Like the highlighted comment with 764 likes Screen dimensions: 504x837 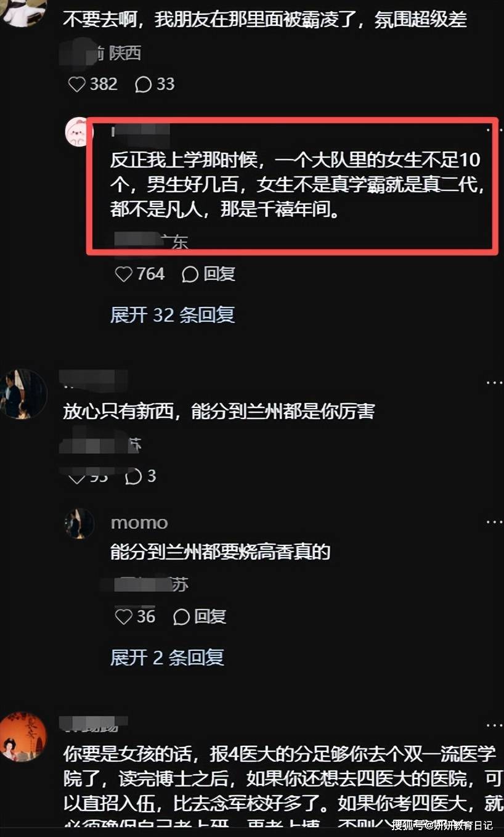click(x=124, y=274)
